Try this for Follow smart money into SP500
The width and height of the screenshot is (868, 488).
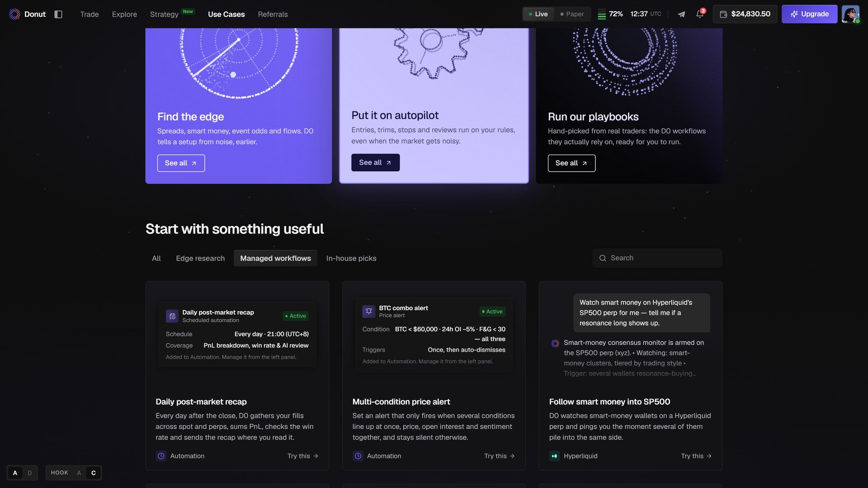coord(696,456)
